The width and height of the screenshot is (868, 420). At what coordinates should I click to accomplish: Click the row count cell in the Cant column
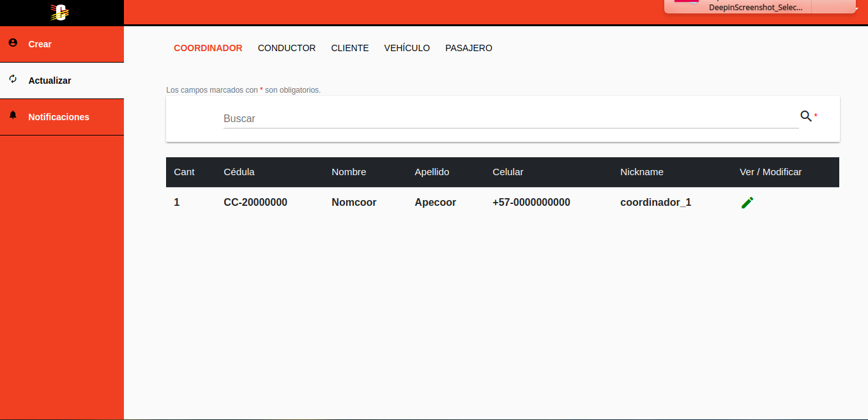(177, 203)
